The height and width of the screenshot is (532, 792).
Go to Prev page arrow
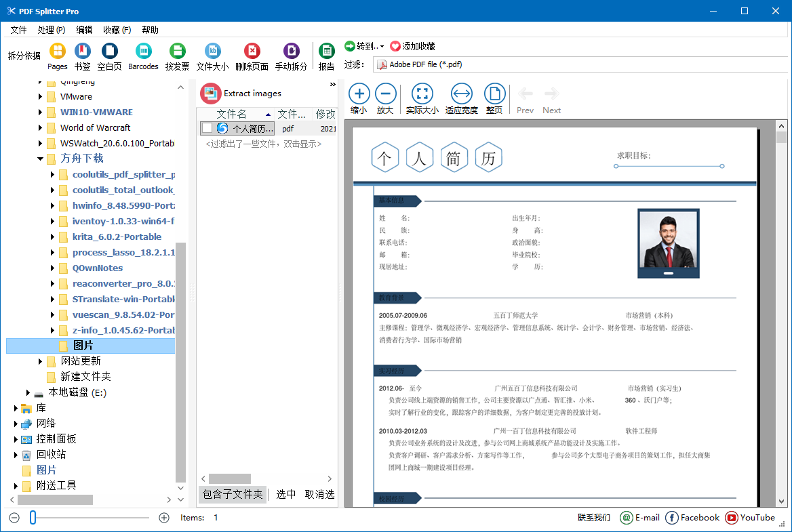[526, 100]
